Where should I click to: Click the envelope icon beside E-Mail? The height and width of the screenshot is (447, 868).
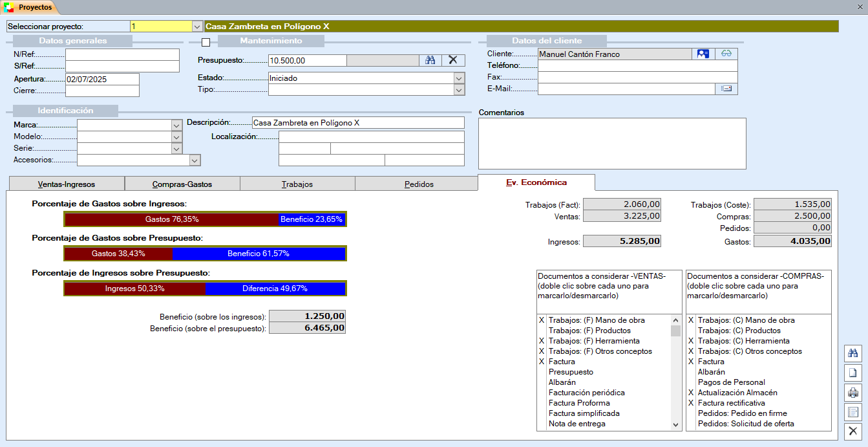[x=726, y=89]
